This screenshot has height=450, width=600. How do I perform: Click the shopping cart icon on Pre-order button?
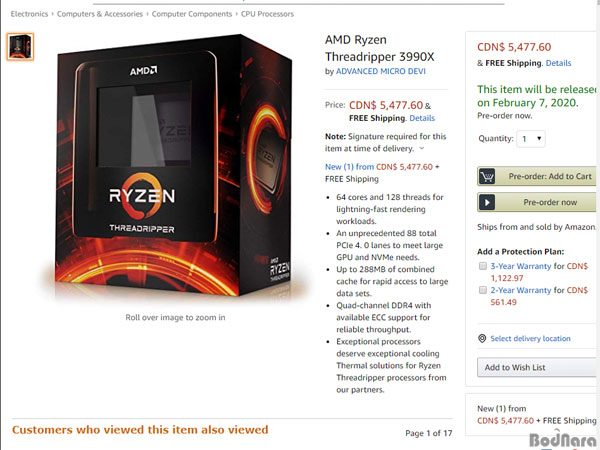[487, 176]
